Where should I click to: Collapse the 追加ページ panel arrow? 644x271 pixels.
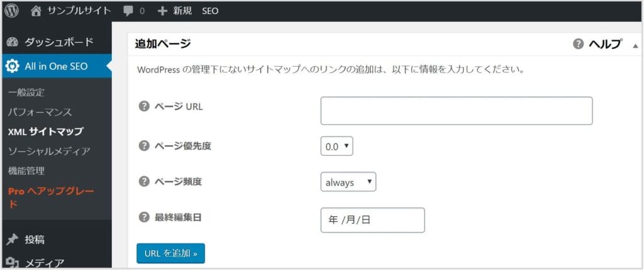[x=635, y=45]
